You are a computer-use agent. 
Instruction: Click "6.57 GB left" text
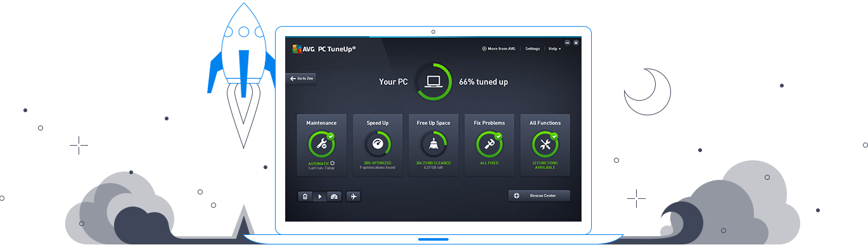[433, 168]
